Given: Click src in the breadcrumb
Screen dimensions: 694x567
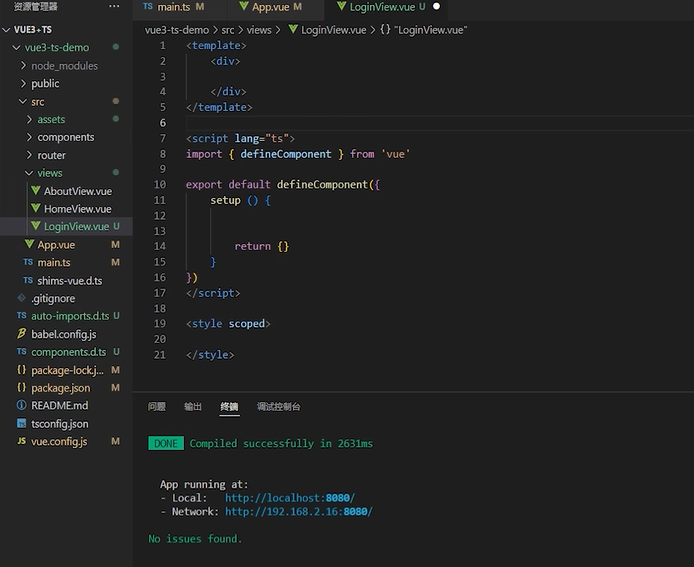Looking at the screenshot, I should click(x=227, y=30).
